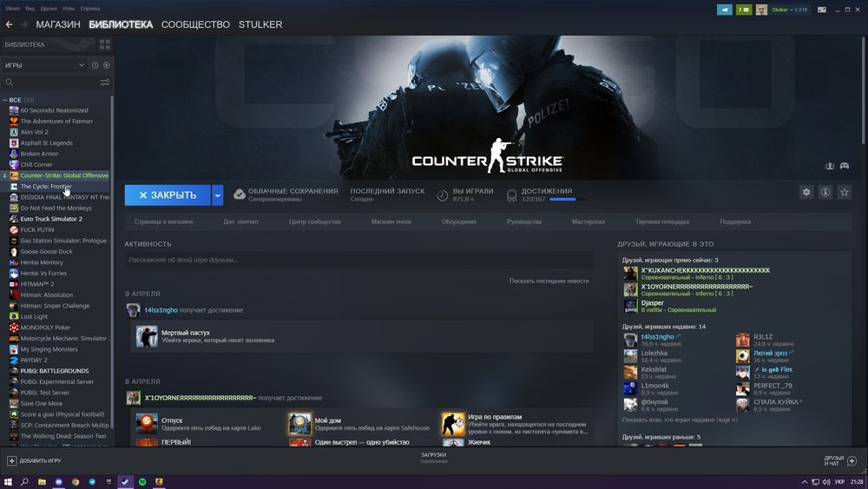Open the blue announcements megaphone icon
The image size is (868, 489).
(724, 10)
